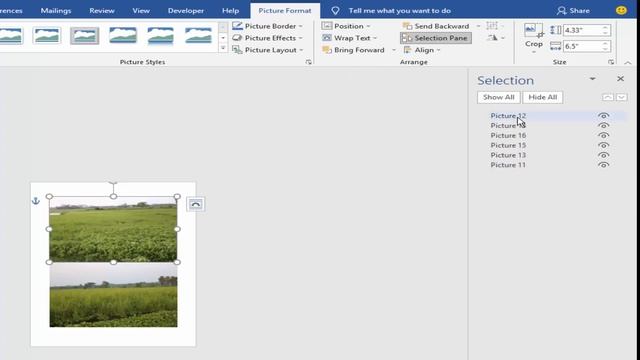Image resolution: width=640 pixels, height=360 pixels.
Task: Click the Send Backward button
Action: (436, 26)
